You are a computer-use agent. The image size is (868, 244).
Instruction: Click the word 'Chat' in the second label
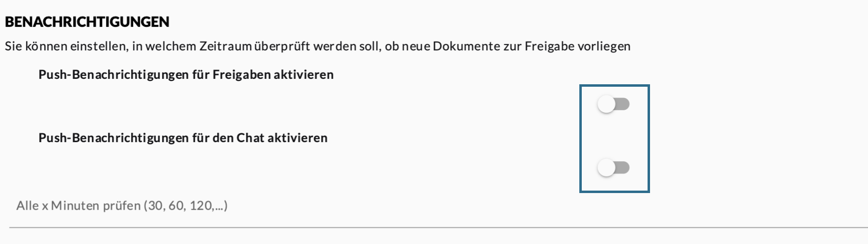[x=250, y=138]
